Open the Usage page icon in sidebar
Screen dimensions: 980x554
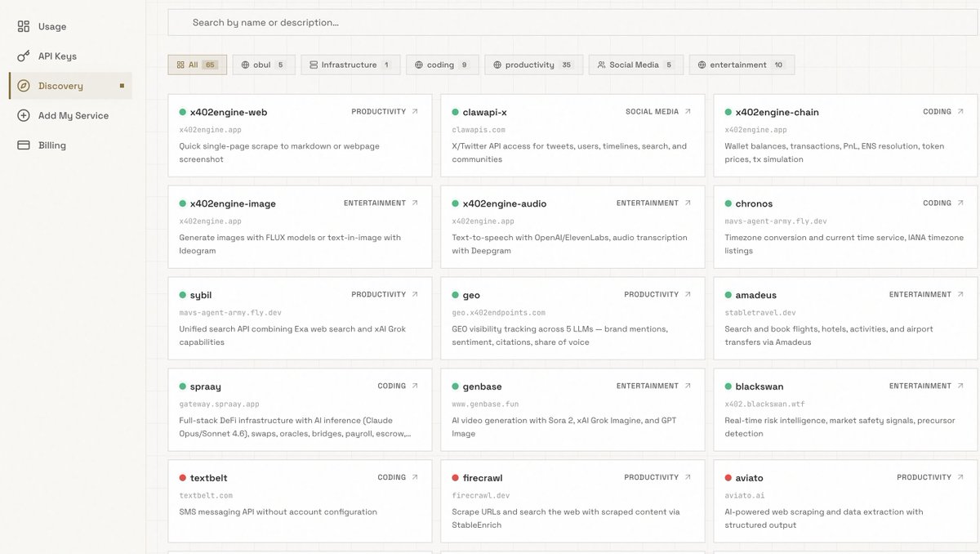24,27
